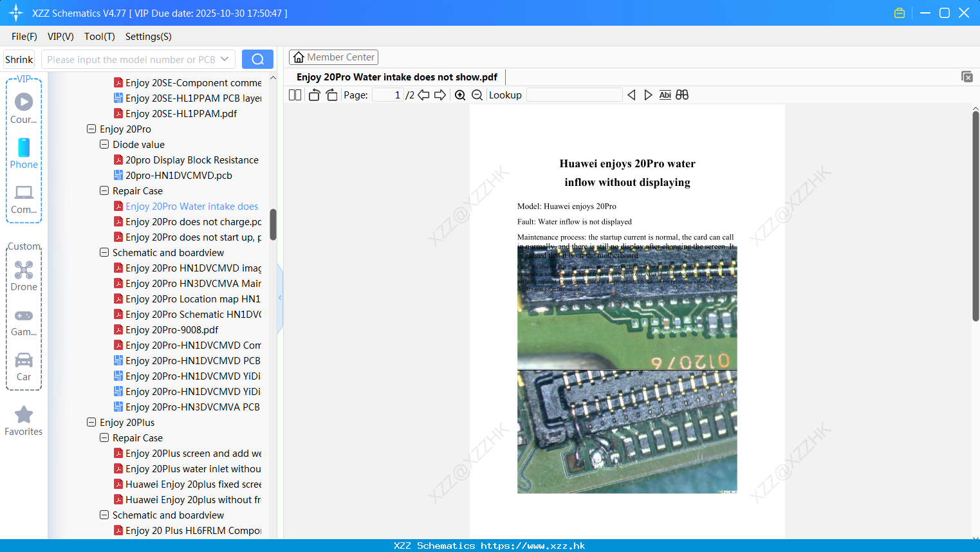Open Enjoy 20Pro-HN3DVCMVA PCB
Viewport: 980px width, 552px height.
192,407
